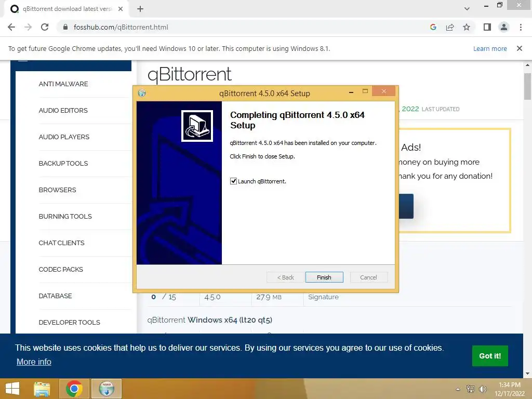The width and height of the screenshot is (532, 399).
Task: Go back in Chrome browser
Action: pos(11,27)
